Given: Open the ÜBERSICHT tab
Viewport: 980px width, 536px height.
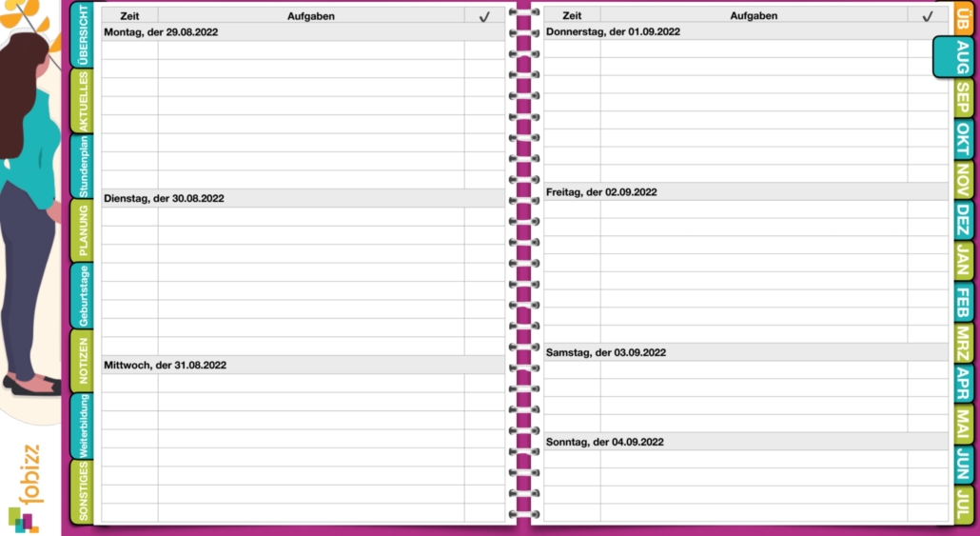Looking at the screenshot, I should (x=83, y=35).
